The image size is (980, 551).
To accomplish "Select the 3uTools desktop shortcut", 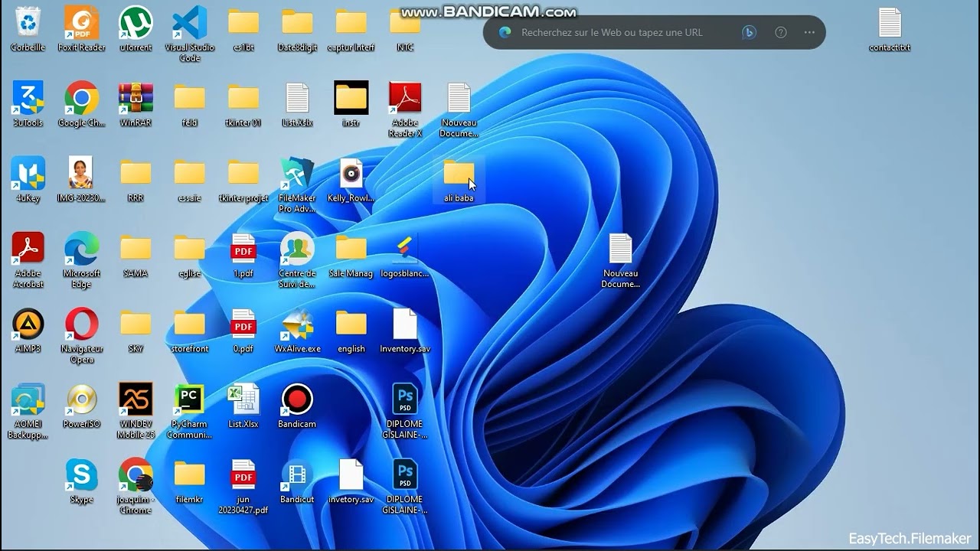I will coord(28,98).
